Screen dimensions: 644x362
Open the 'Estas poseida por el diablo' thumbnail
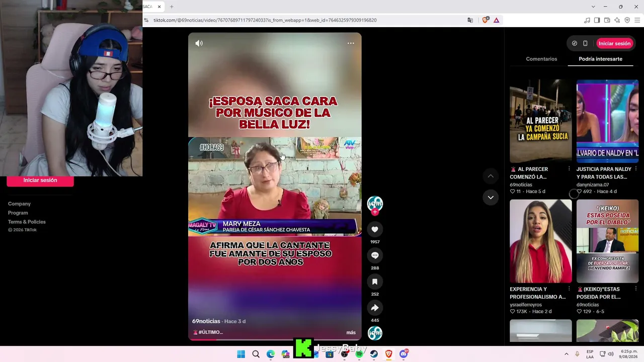pos(607,241)
